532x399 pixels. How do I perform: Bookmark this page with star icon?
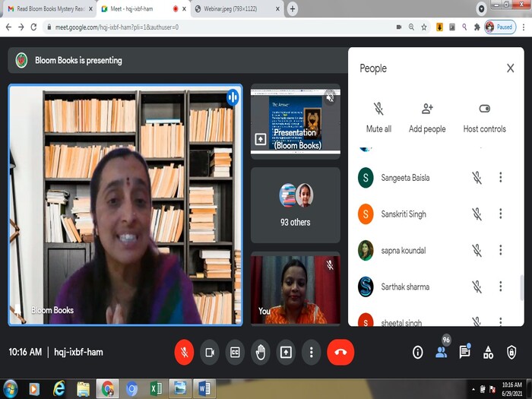tap(424, 27)
